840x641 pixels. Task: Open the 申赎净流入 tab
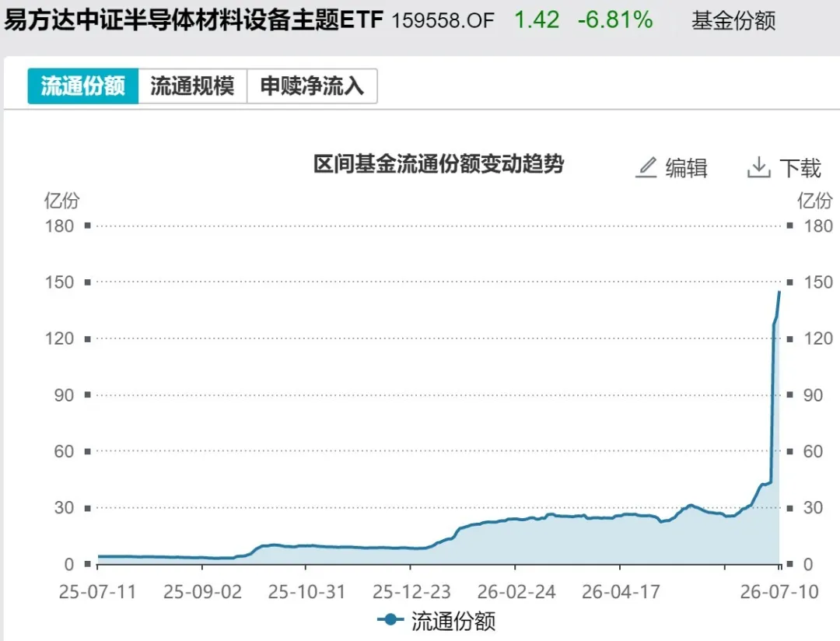click(313, 86)
